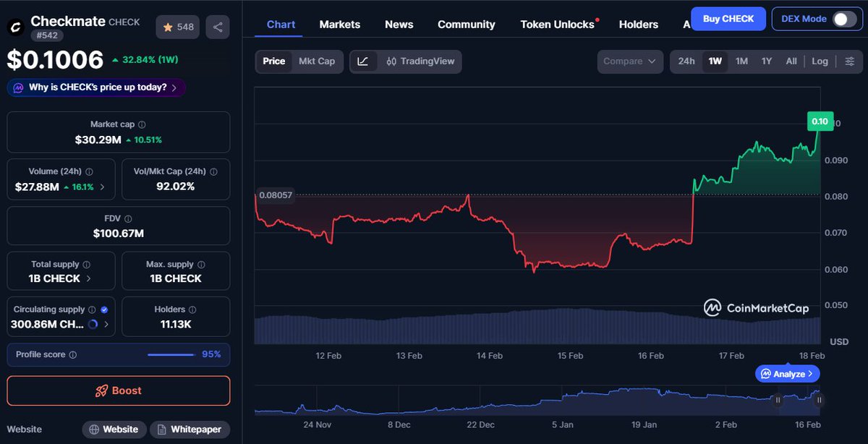Expand Circulating supply details chevron
868x444 pixels.
(x=107, y=325)
